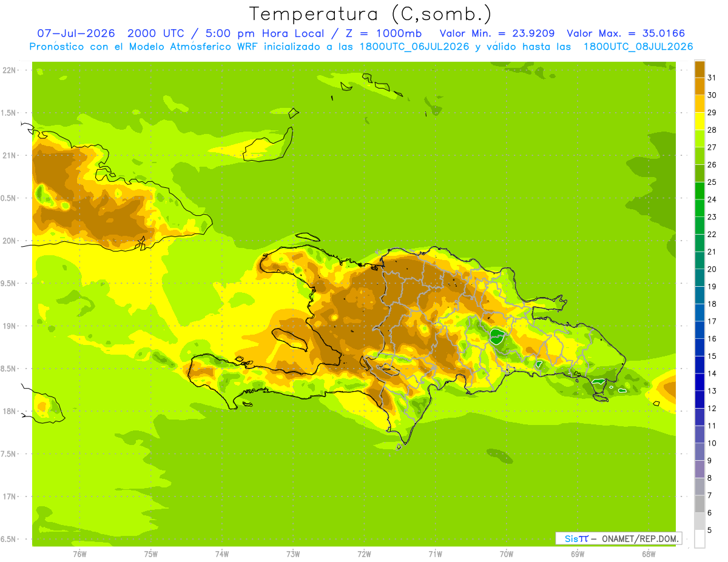Click the "68W" longitude label

pyautogui.click(x=649, y=554)
